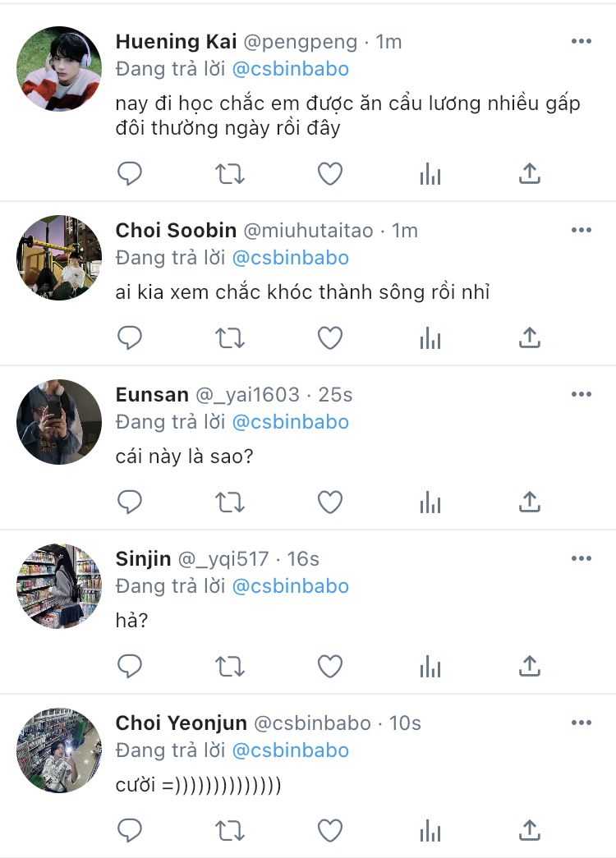Like Eunsan's tweet "cái này là sao?"
Image resolution: width=616 pixels, height=858 pixels.
[330, 502]
